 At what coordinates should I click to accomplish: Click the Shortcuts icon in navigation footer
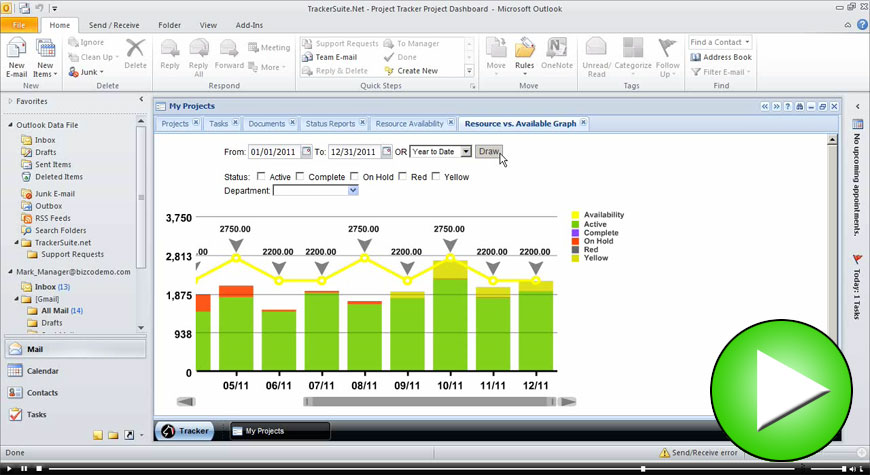129,435
